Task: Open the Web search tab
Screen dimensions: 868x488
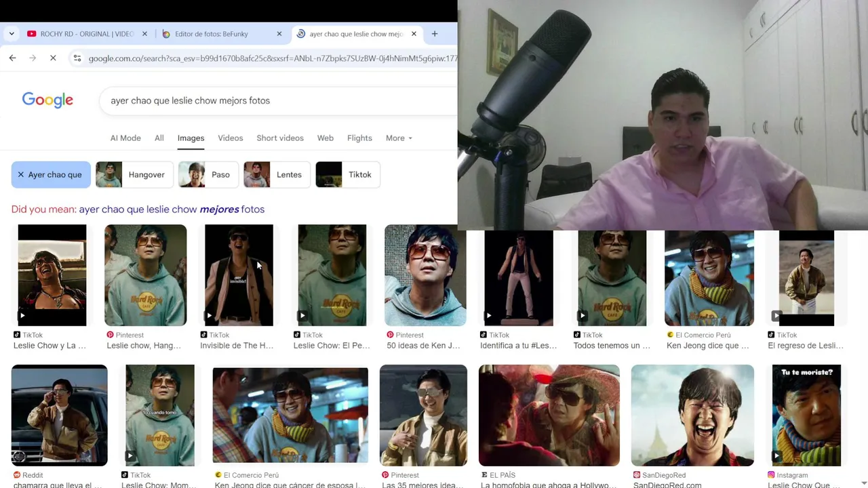Action: click(325, 138)
